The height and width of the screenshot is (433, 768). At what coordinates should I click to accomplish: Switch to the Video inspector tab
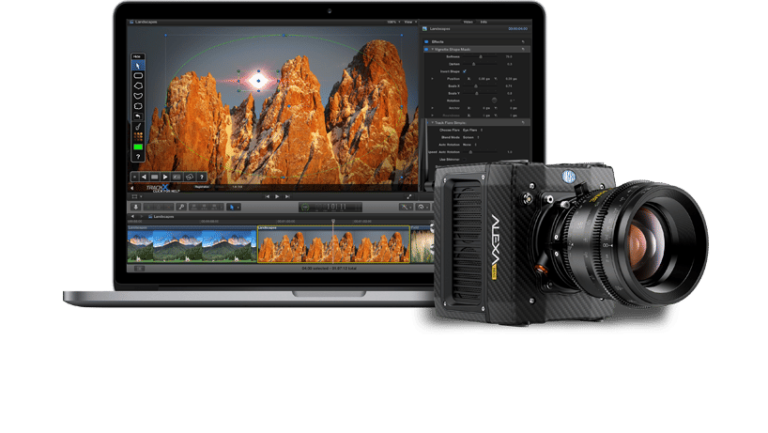[x=468, y=22]
